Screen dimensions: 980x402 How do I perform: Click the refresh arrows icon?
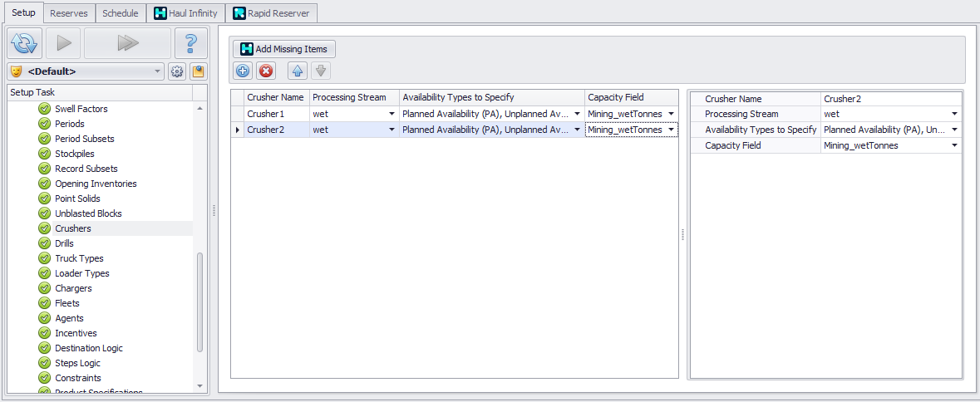(25, 43)
